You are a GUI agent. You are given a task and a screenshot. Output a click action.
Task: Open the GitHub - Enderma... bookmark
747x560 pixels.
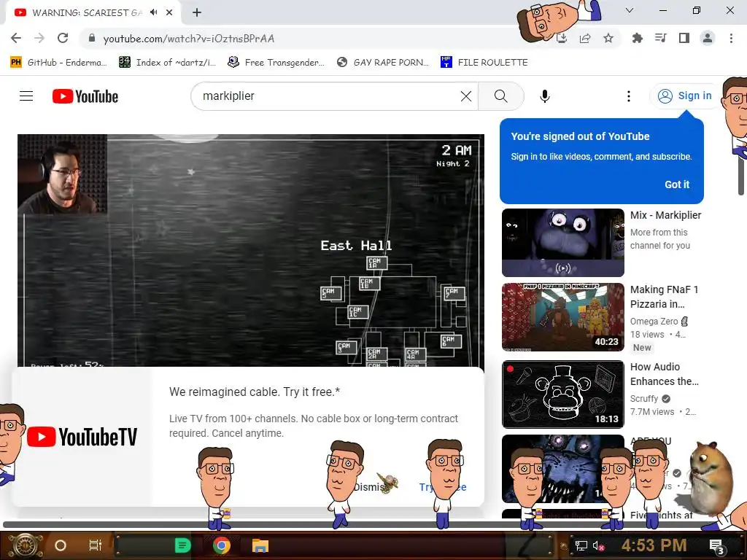tap(58, 63)
